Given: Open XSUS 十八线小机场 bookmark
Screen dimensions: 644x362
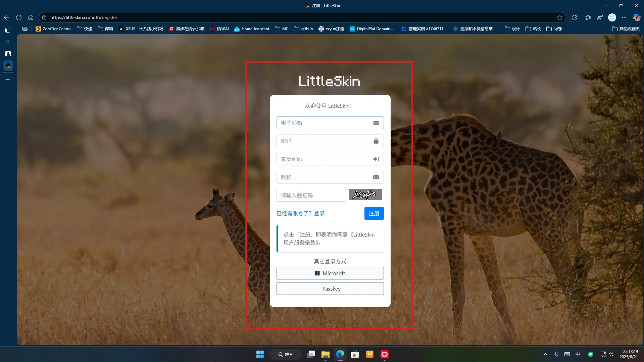Looking at the screenshot, I should [141, 29].
